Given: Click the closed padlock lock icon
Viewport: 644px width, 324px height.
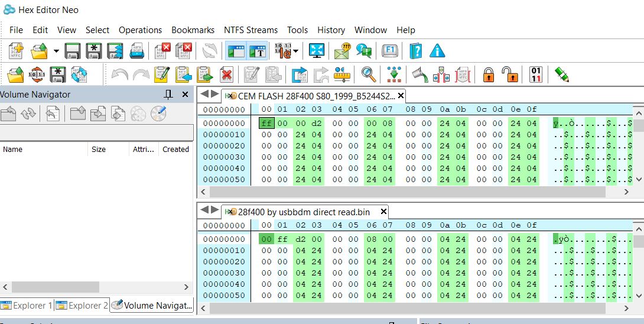Looking at the screenshot, I should [489, 75].
